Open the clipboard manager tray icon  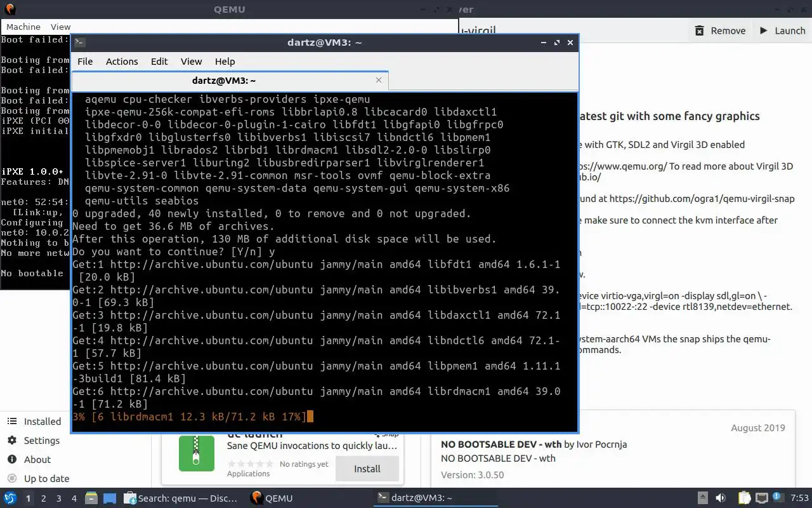pyautogui.click(x=745, y=498)
